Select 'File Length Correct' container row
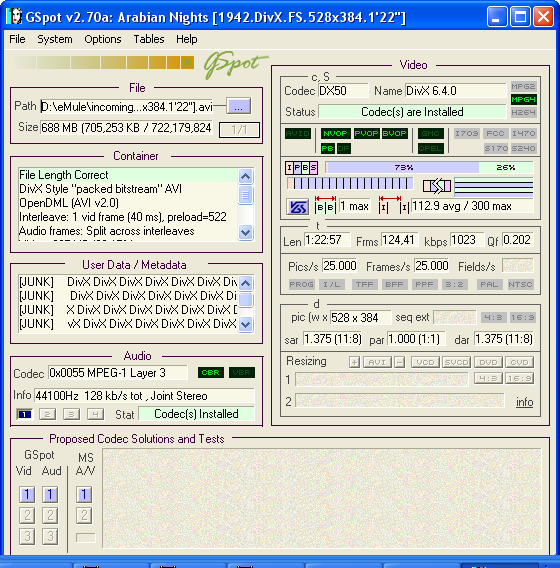 point(128,175)
